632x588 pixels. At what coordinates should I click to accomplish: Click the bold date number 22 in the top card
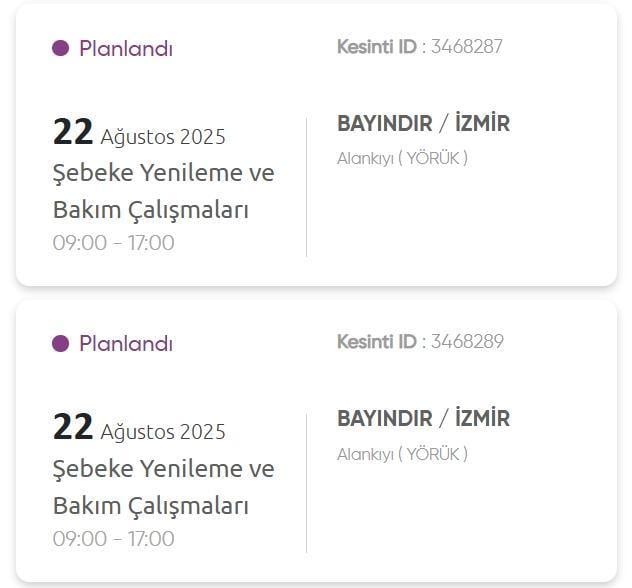click(72, 132)
